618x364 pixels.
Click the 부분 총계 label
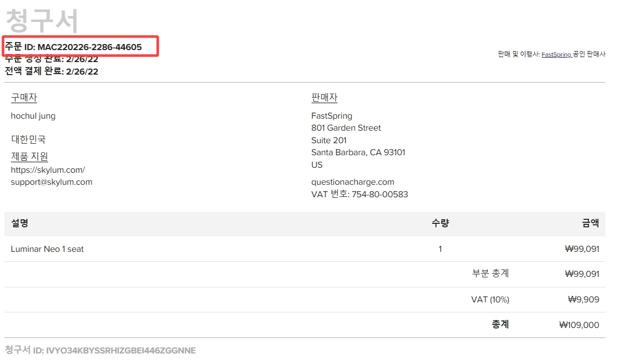490,274
